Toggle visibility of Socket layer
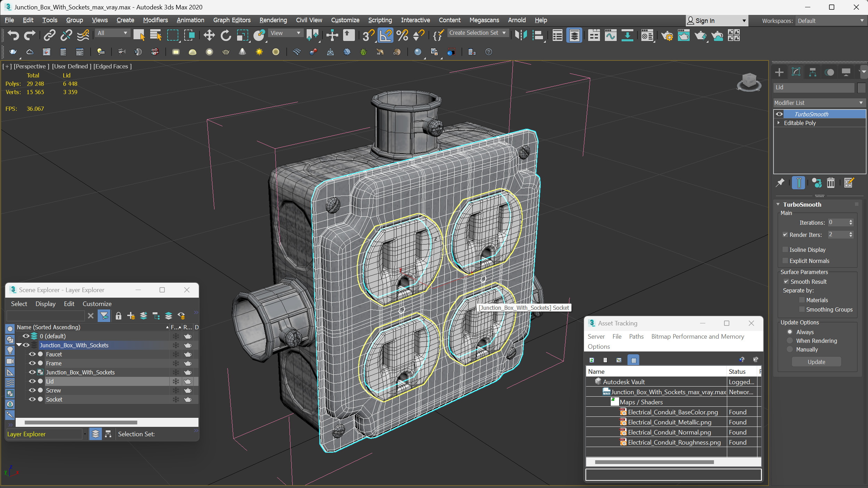This screenshot has height=488, width=868. pyautogui.click(x=32, y=399)
